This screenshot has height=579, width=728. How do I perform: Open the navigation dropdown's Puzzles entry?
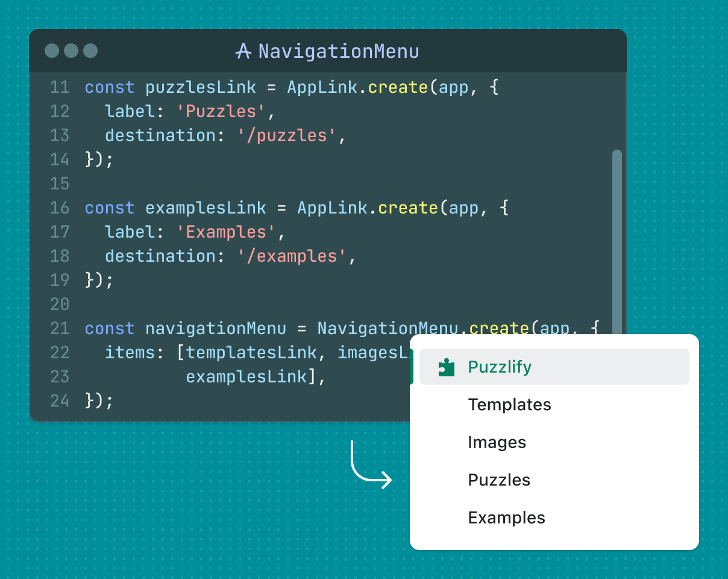[499, 479]
